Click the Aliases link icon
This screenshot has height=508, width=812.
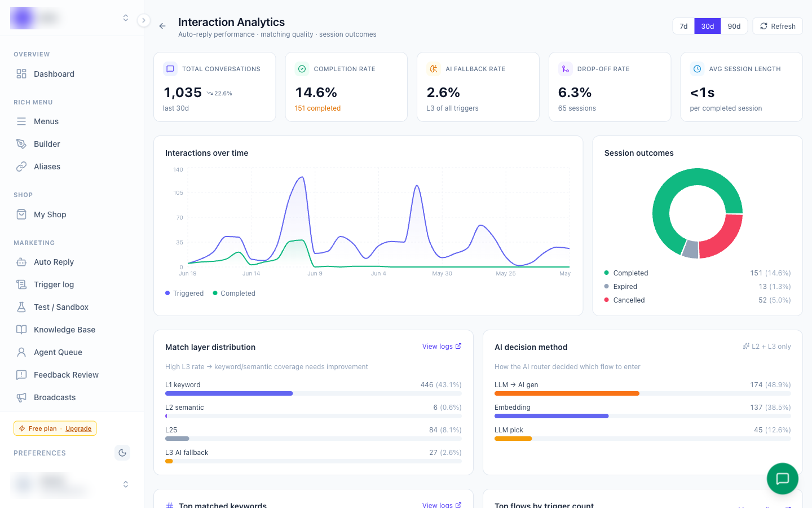21,167
